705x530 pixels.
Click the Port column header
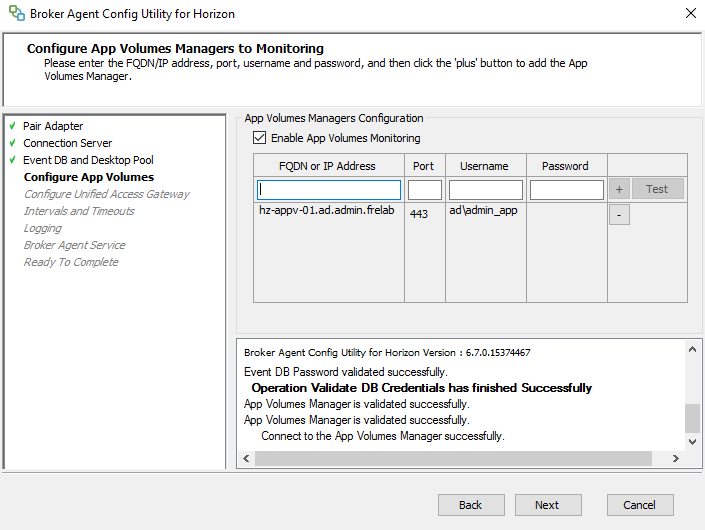click(424, 166)
